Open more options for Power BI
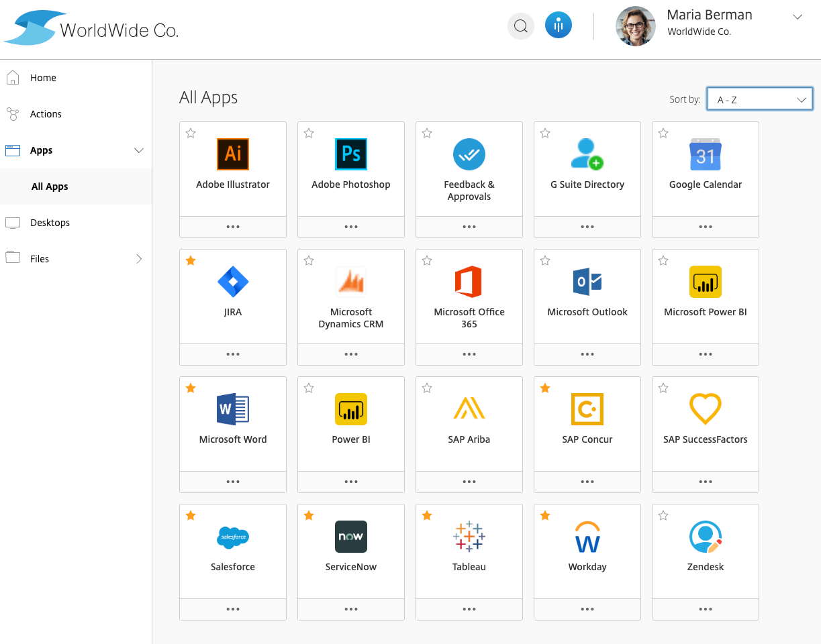The width and height of the screenshot is (821, 644). pos(351,482)
